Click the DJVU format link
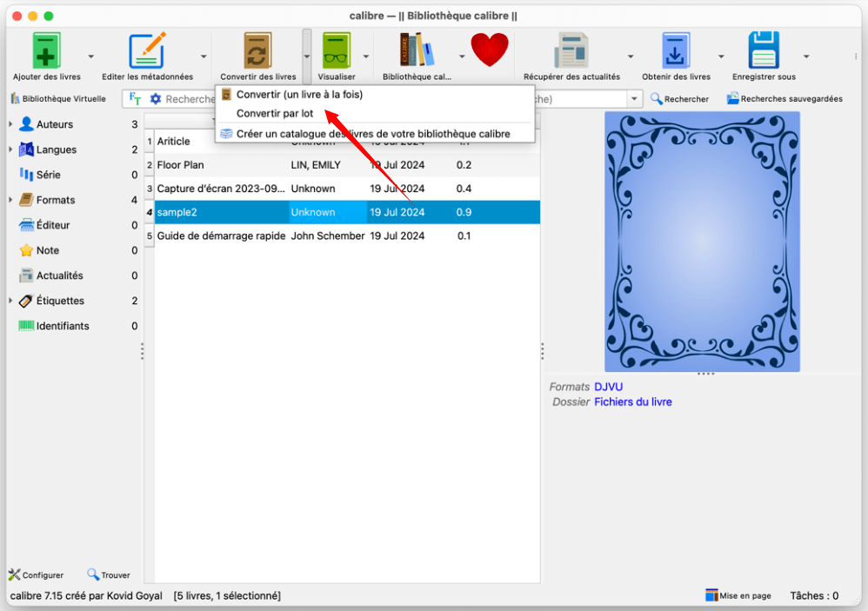The height and width of the screenshot is (611, 868). (x=608, y=387)
